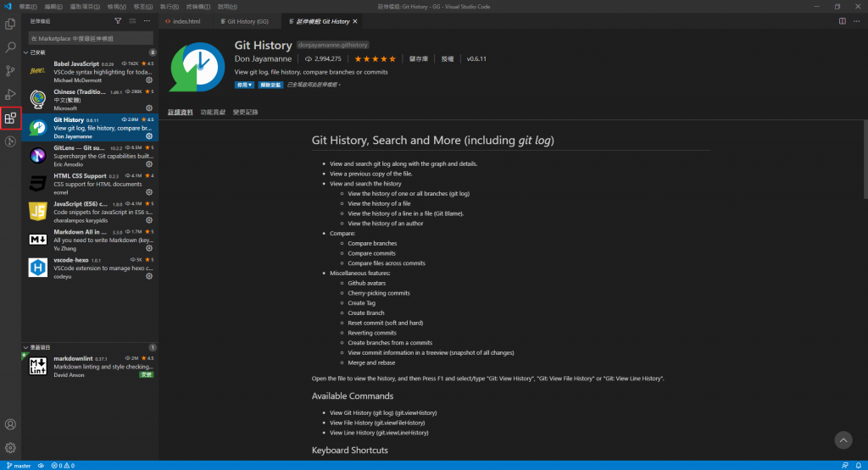
Task: Open editor more actions ellipsis
Action: click(x=856, y=21)
